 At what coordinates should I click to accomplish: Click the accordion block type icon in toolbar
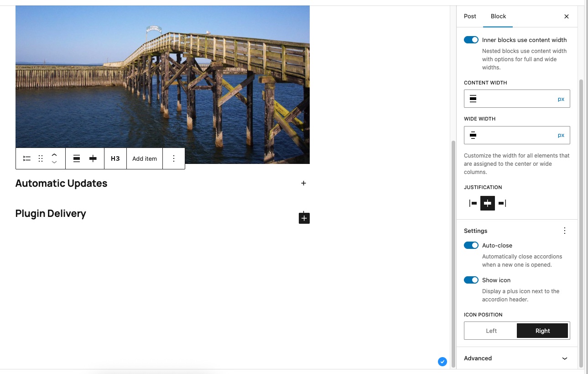pyautogui.click(x=27, y=158)
